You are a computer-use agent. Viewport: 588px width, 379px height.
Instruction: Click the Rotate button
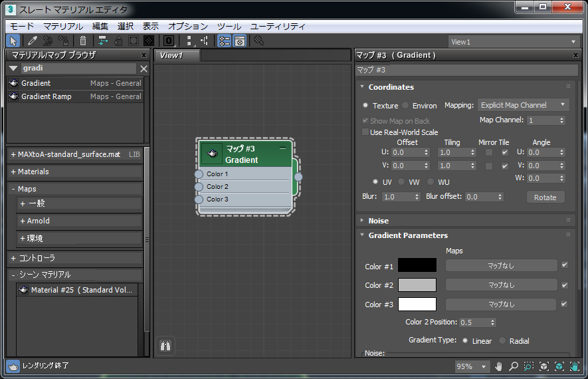click(545, 197)
